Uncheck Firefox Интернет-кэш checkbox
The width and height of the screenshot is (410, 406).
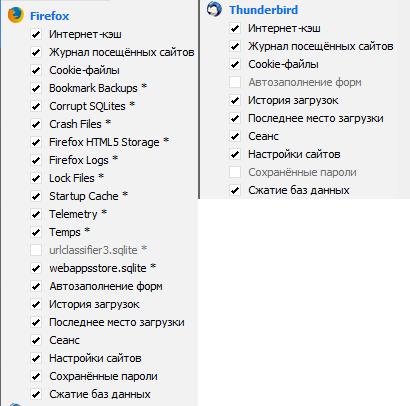click(x=36, y=34)
